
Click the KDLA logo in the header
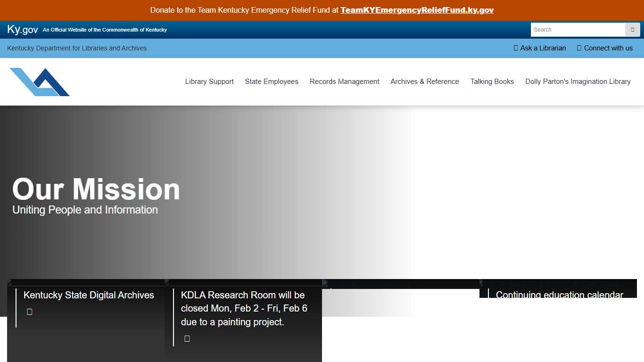40,82
